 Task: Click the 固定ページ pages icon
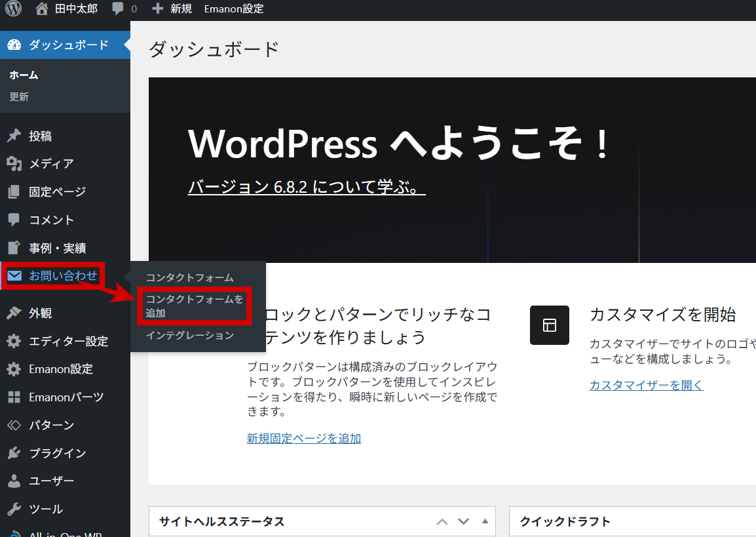(x=14, y=191)
